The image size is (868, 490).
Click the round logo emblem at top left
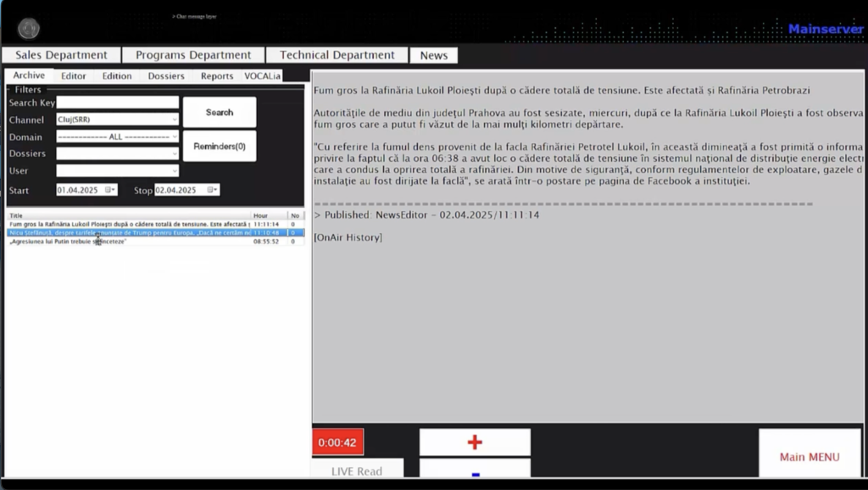[29, 29]
